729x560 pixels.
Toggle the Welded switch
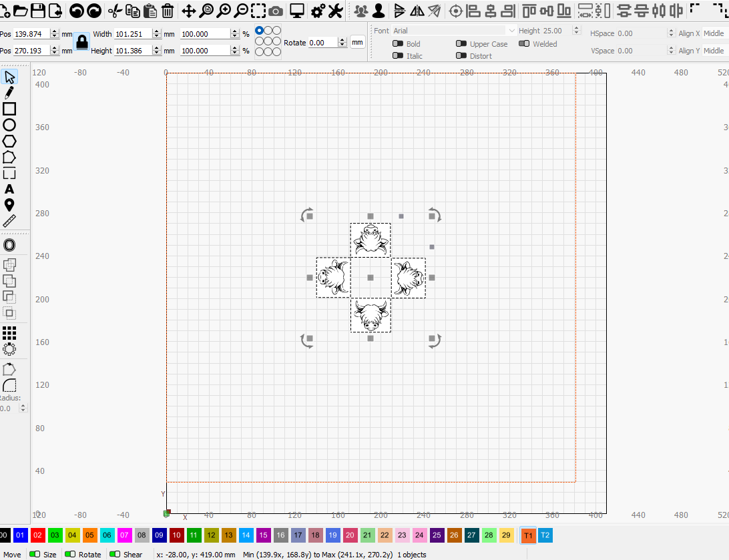click(x=524, y=43)
